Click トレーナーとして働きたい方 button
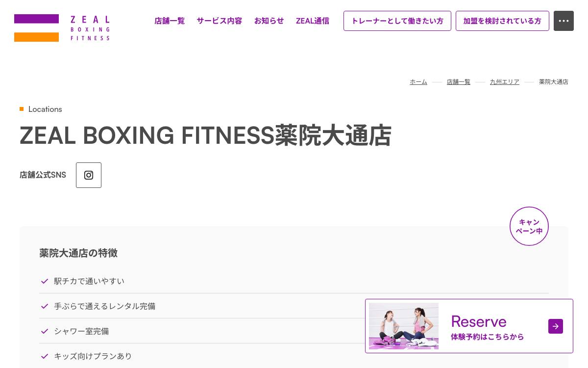The width and height of the screenshot is (588, 368). [x=397, y=21]
